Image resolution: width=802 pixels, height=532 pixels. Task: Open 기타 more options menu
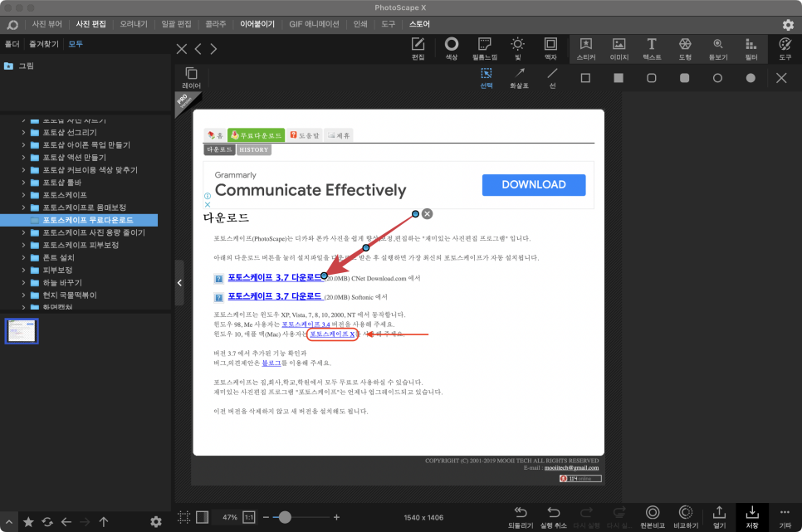(x=785, y=517)
